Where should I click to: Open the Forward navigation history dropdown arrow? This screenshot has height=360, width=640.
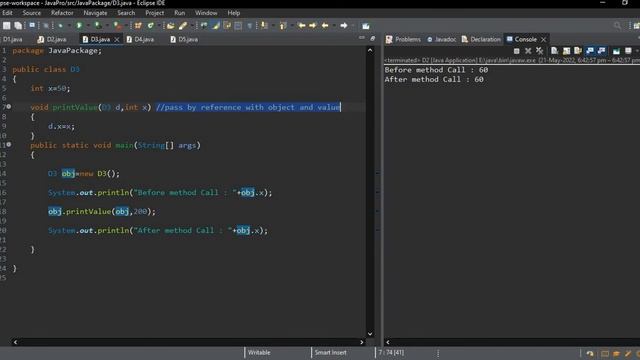point(353,26)
